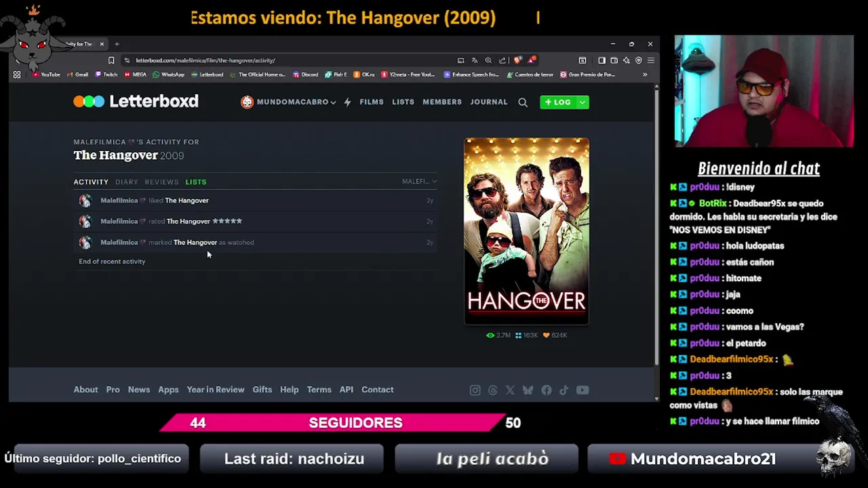The width and height of the screenshot is (868, 488).
Task: Click the share icon in address bar
Action: click(502, 60)
